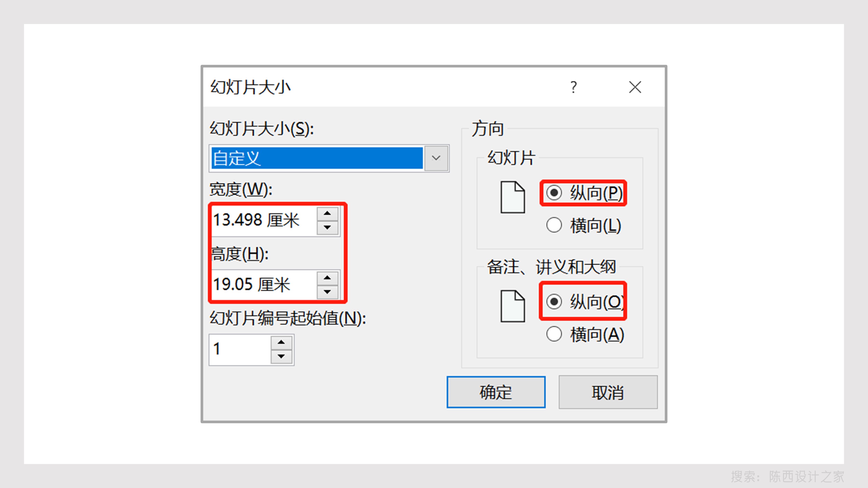Click the 取消 button
The width and height of the screenshot is (868, 488).
tap(608, 392)
